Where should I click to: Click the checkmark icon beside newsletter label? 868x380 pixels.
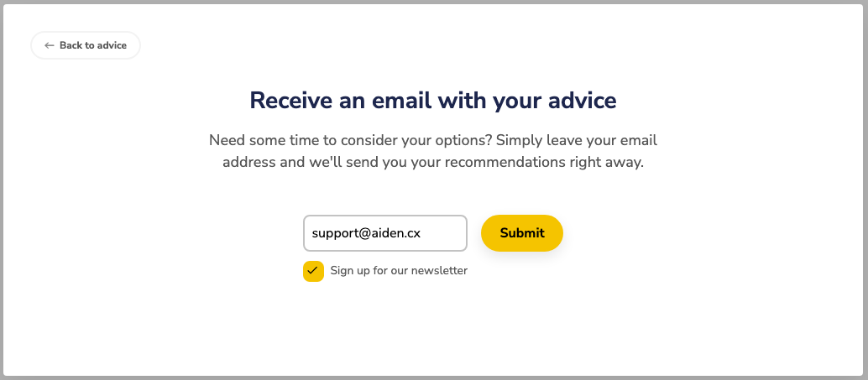[313, 271]
